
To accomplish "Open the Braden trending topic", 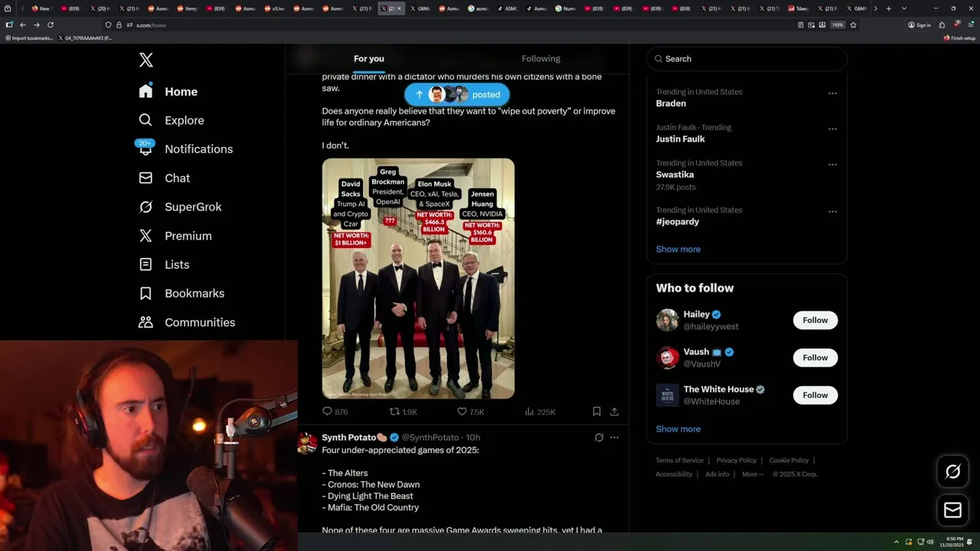I will [x=671, y=103].
